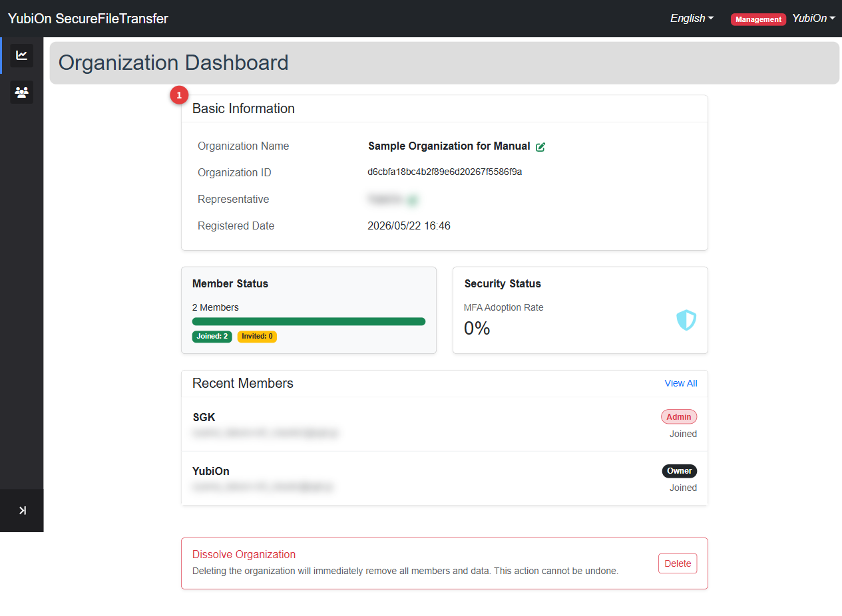Click the Joined status under YubiOn's Owner badge

(x=684, y=488)
